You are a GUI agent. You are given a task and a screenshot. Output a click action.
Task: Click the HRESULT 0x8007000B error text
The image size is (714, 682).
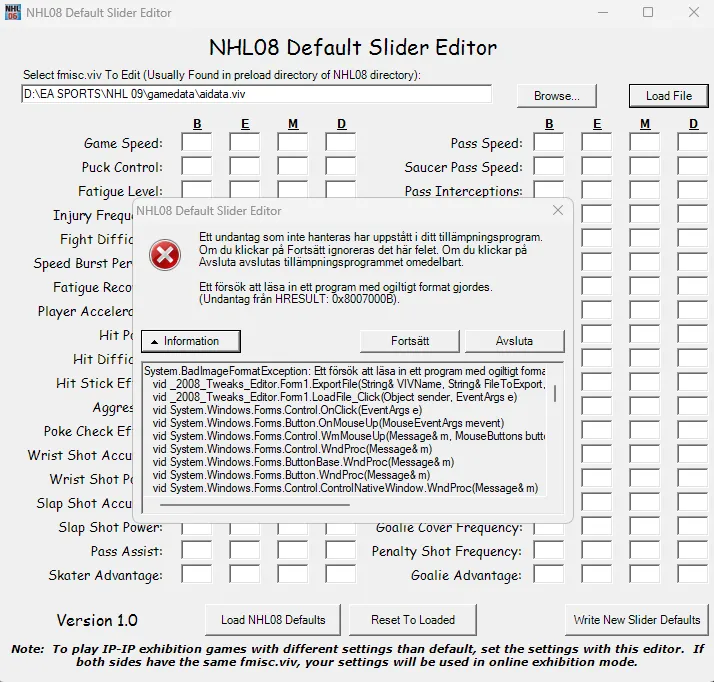tap(299, 299)
